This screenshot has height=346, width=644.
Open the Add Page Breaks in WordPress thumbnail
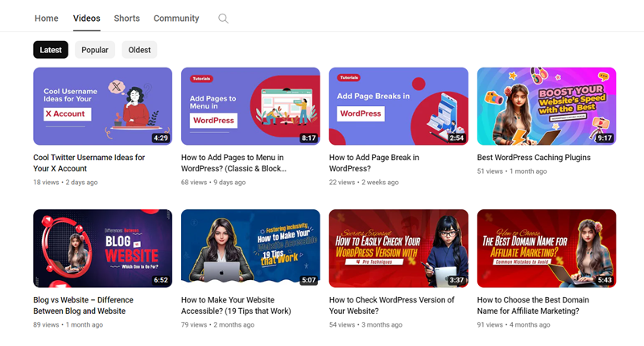398,106
